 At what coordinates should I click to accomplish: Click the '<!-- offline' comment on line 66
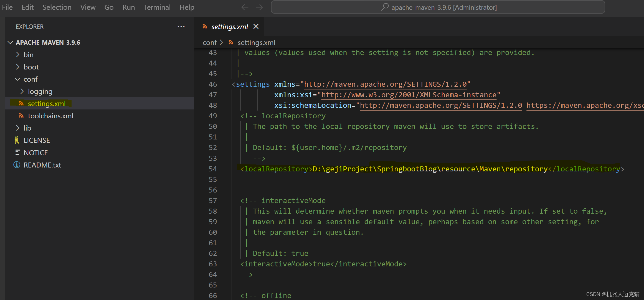266,296
